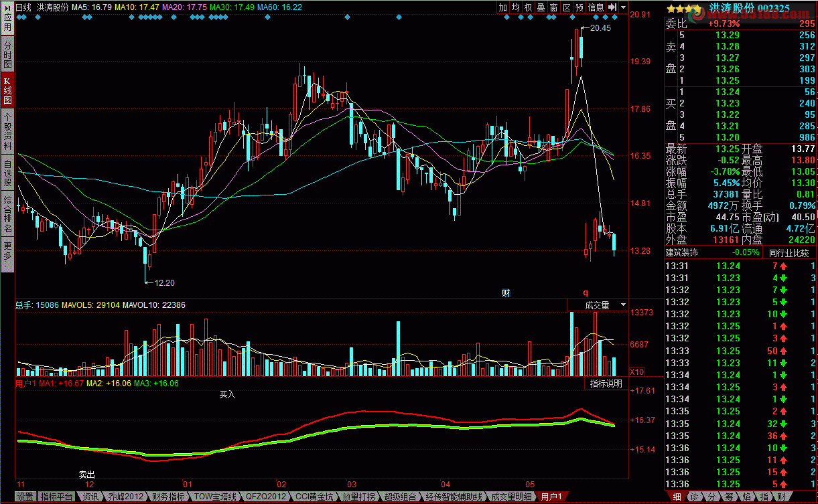Screen dimensions: 818x504
Task: Click the 诊 tab at bottom right
Action: pos(694,497)
